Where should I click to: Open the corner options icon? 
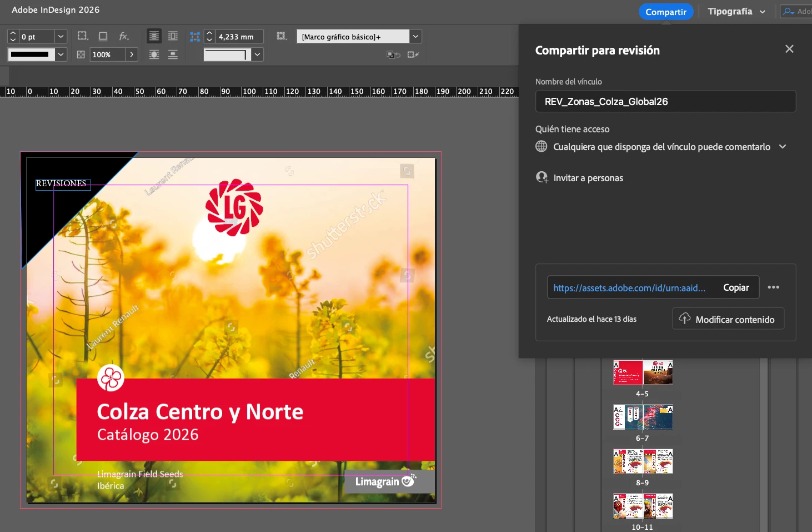coord(83,36)
